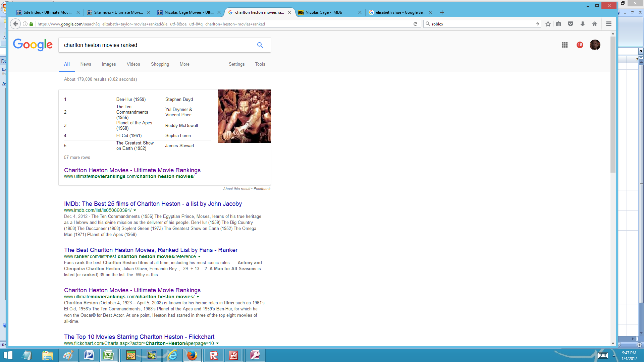Click the Ben-Hur (1959) table cell
Viewport: 644px width, 362px height.
[x=131, y=100]
